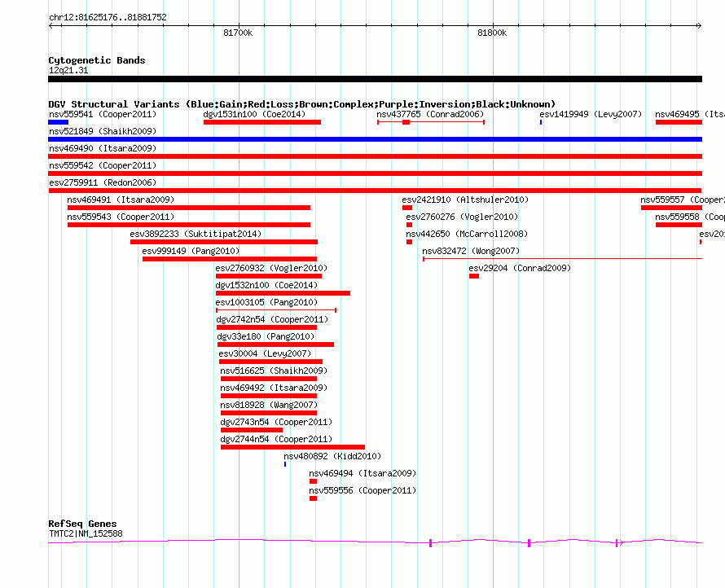Click the left arrow of the ruler
Screen dimensions: 725x588
point(51,25)
